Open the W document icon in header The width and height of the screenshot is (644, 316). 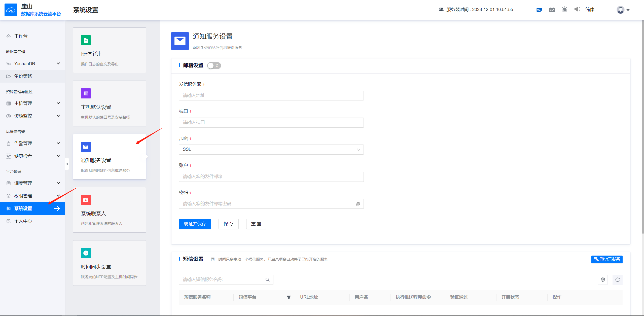coord(539,10)
